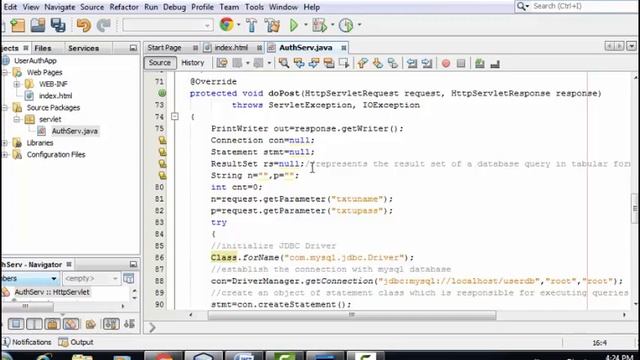Click the green Run Project icon
The width and height of the screenshot is (640, 360).
point(294,25)
